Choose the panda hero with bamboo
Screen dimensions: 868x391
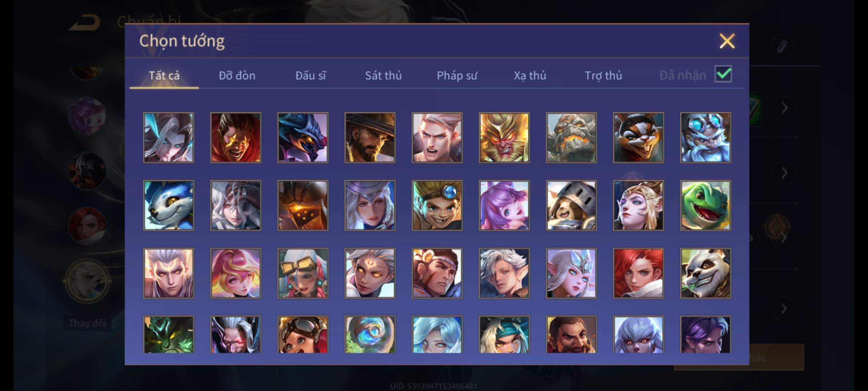pos(705,273)
